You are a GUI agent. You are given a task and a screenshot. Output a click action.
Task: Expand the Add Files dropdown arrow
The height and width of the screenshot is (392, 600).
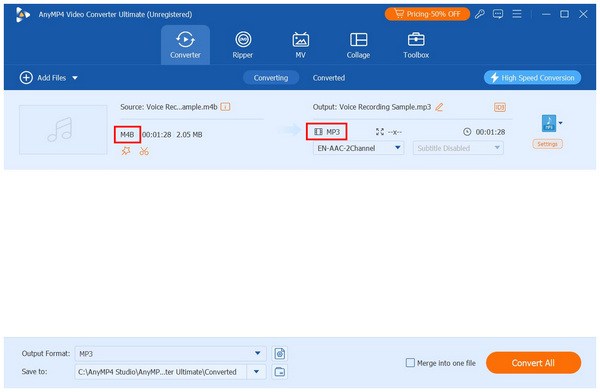(x=75, y=78)
